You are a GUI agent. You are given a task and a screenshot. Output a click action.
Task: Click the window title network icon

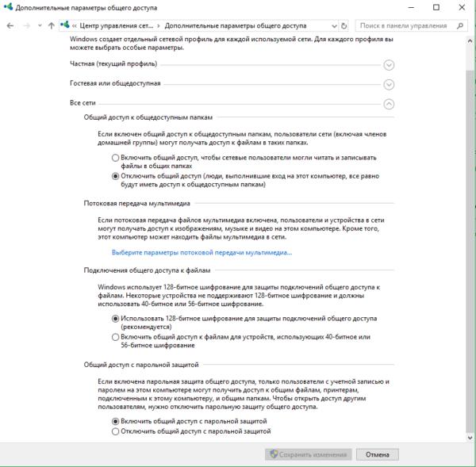pos(8,7)
